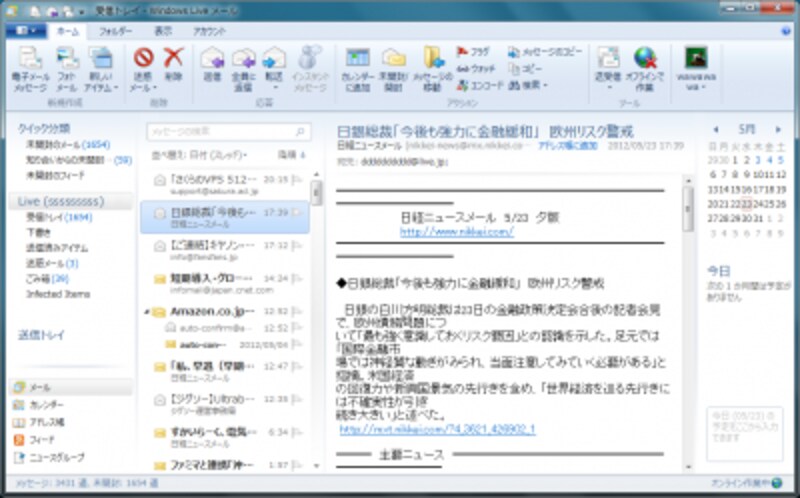Click the フラグ flag icon in ribbon
The width and height of the screenshot is (800, 498).
[x=462, y=52]
